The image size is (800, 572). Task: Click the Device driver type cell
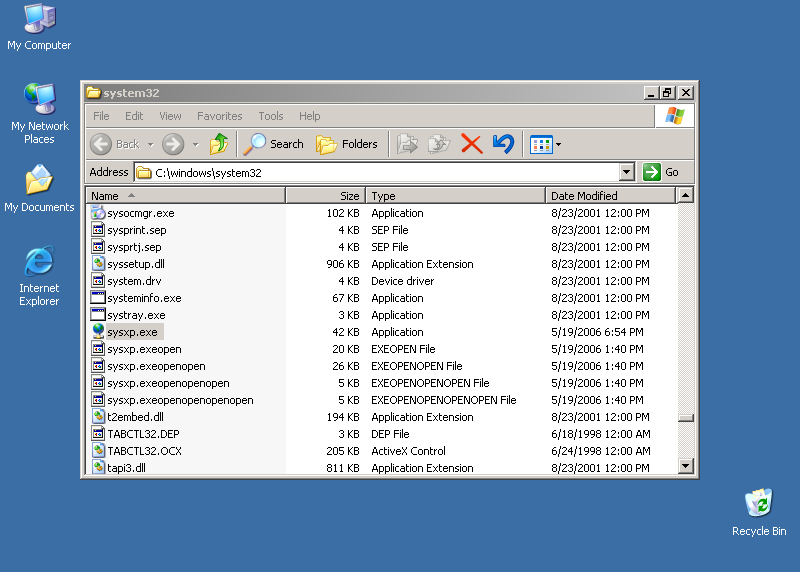point(403,281)
